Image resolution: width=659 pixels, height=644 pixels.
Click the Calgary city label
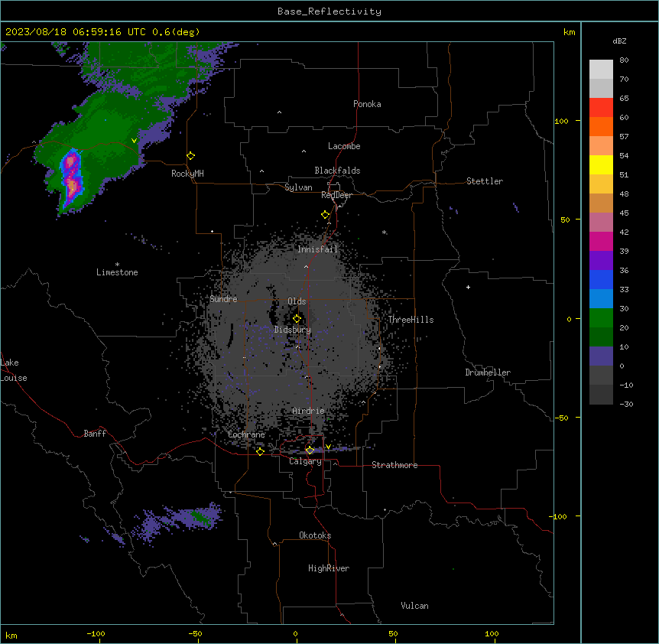pos(305,461)
